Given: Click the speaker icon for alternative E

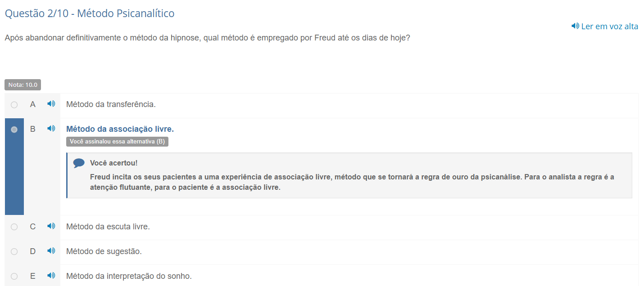Looking at the screenshot, I should coord(51,276).
